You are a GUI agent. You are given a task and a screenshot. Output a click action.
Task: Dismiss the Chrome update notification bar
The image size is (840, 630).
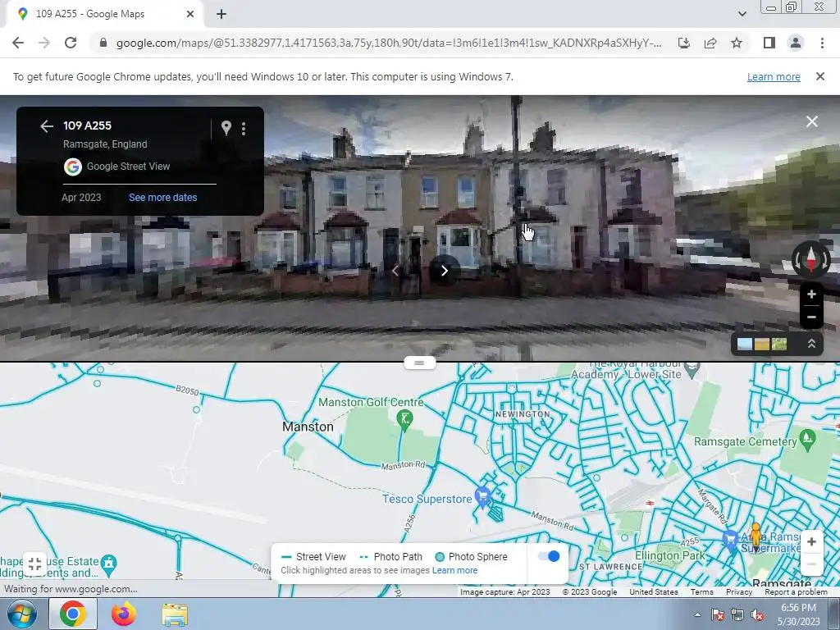pos(820,76)
